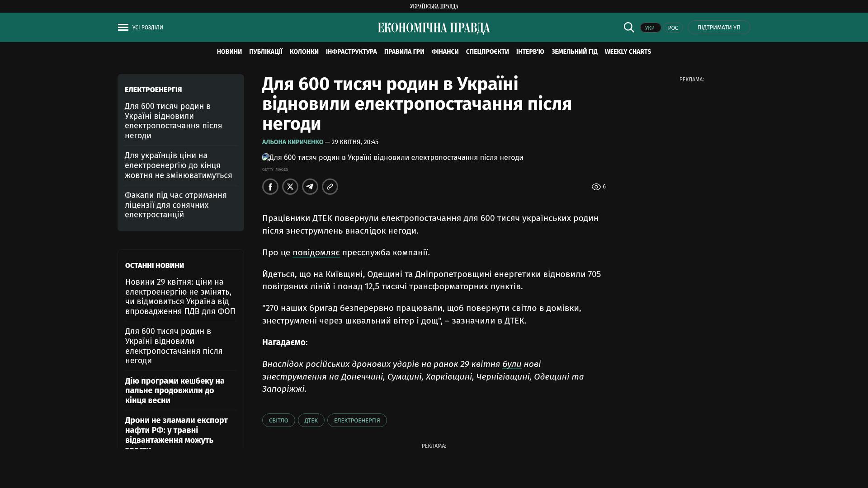Open news about fuel cashback program
Image resolution: width=868 pixels, height=488 pixels.
[x=175, y=390]
